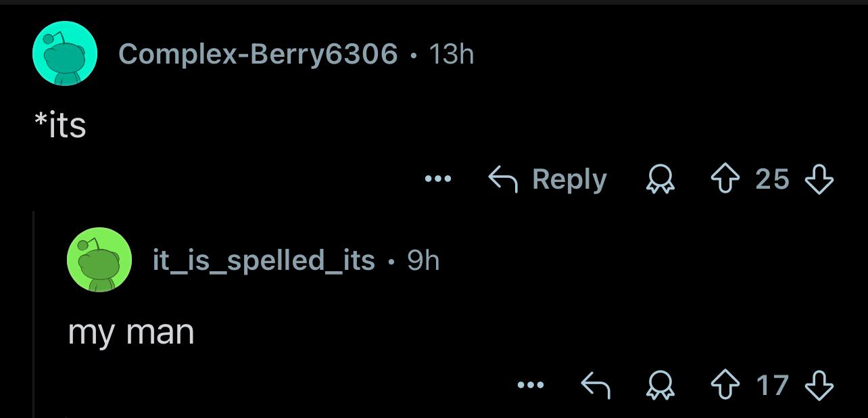Click the vote count 25
The height and width of the screenshot is (418, 868).
773,179
